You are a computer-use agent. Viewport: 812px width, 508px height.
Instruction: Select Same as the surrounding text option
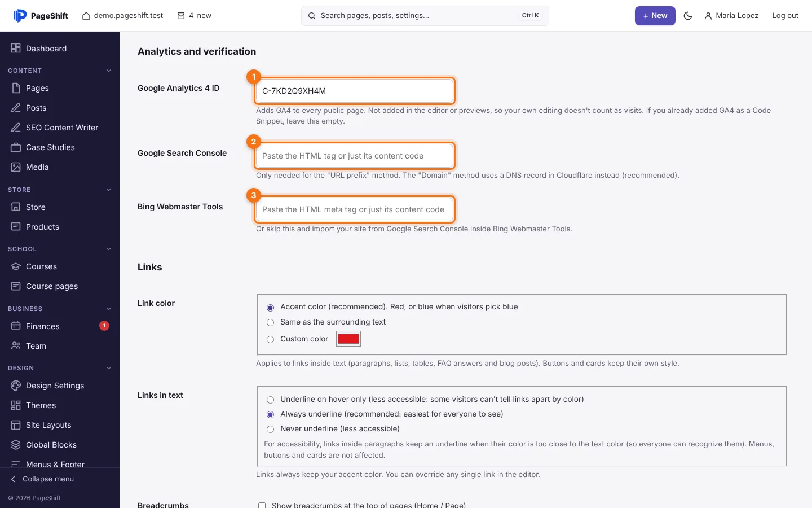270,323
